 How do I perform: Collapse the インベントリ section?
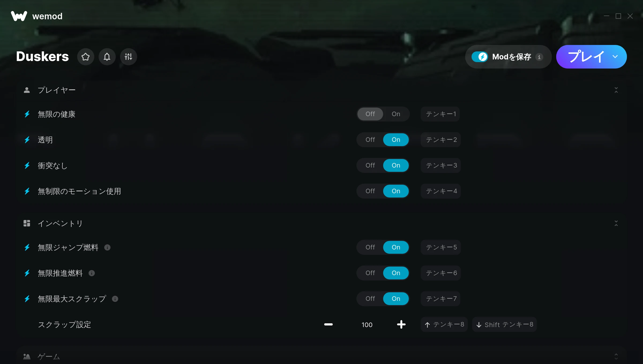pos(616,223)
